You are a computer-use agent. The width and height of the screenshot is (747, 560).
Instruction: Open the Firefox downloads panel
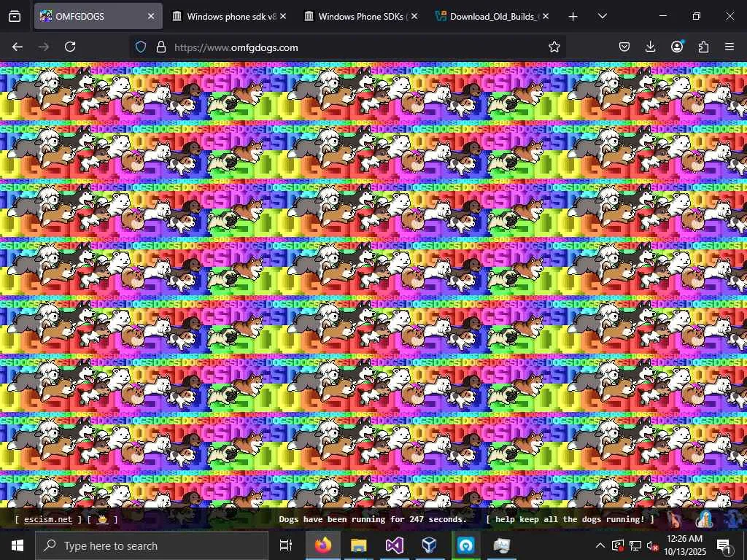[650, 47]
